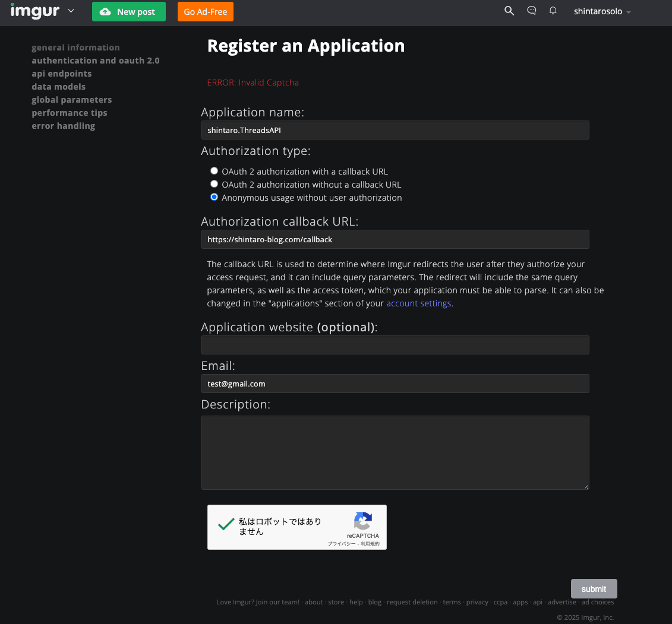Screen dimensions: 672x624
Task: Open the shintarosolo account dropdown
Action: (602, 11)
